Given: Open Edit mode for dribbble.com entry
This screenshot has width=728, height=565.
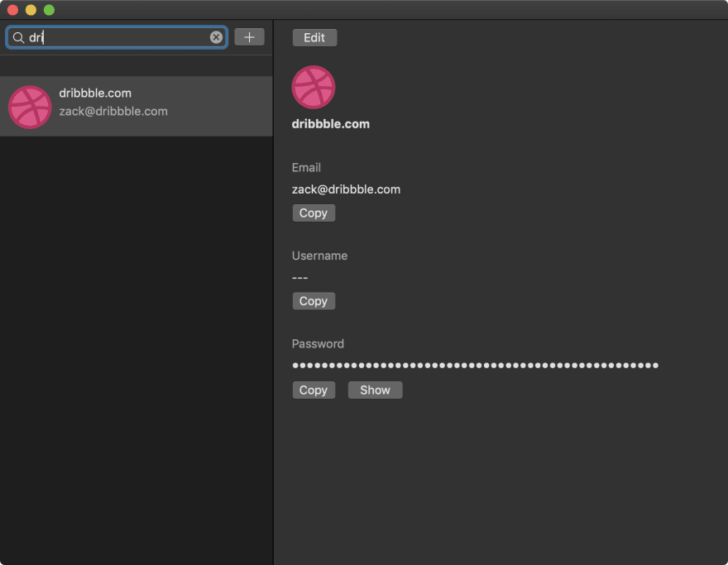Looking at the screenshot, I should tap(314, 37).
